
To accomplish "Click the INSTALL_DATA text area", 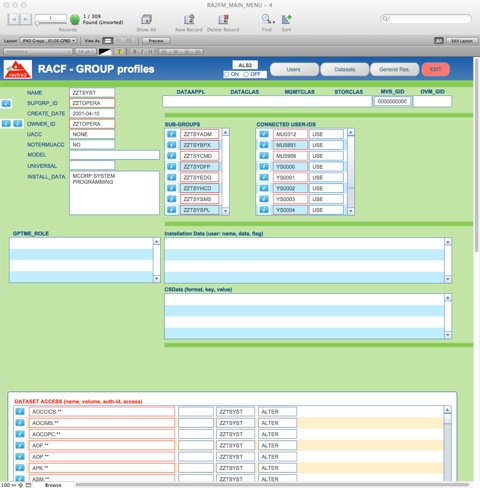I will pyautogui.click(x=114, y=193).
